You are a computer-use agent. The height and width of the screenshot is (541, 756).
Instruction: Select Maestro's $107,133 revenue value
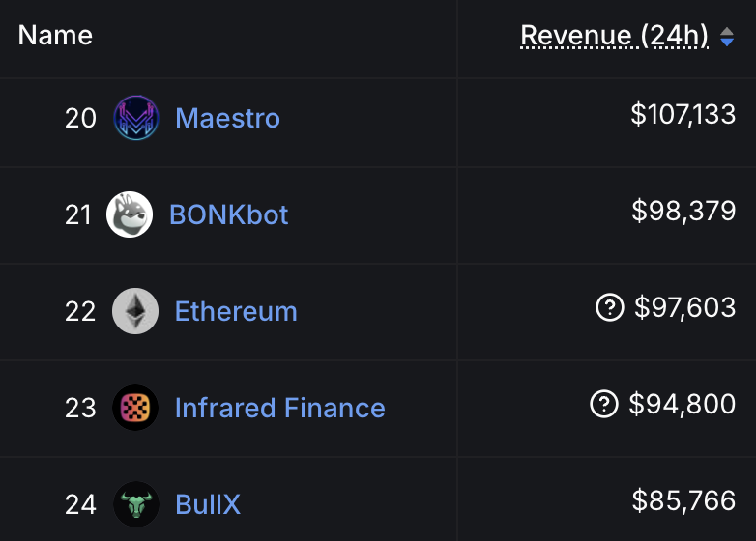(683, 115)
